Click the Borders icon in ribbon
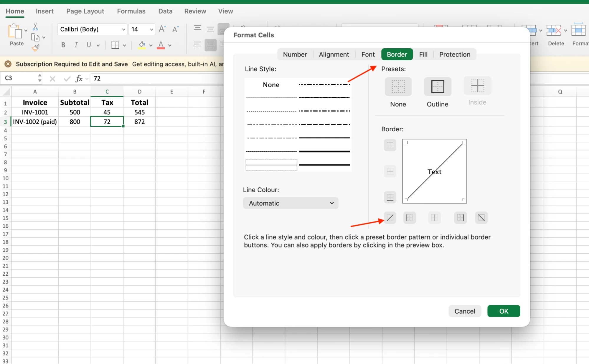 (115, 45)
